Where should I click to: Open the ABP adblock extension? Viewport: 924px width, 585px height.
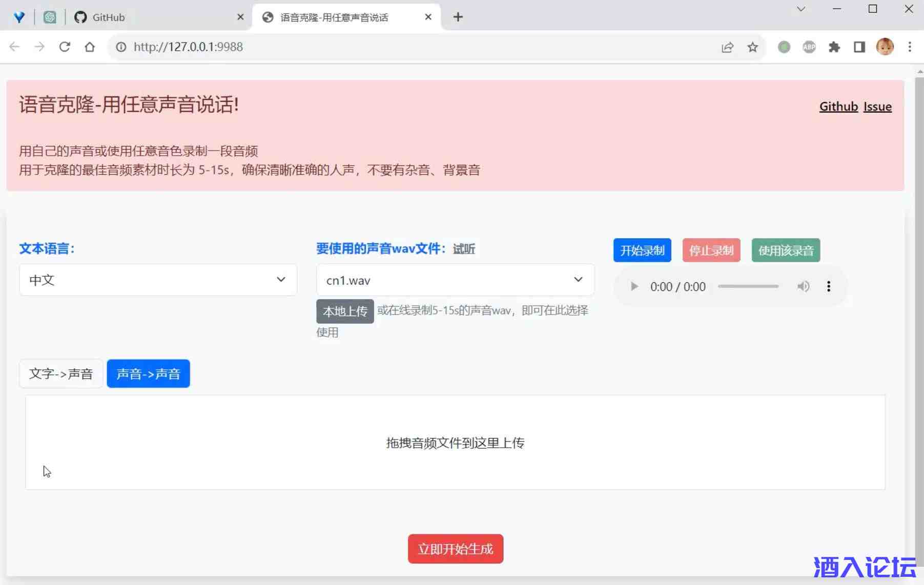[809, 47]
